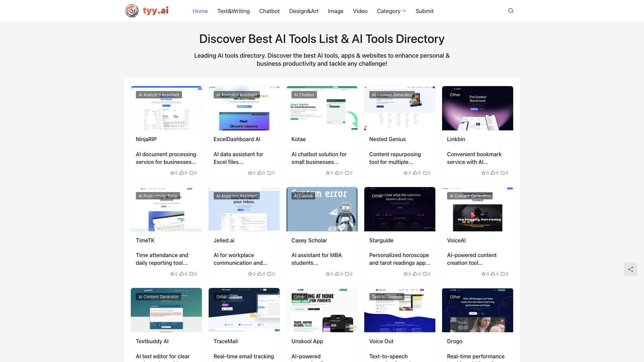The height and width of the screenshot is (362, 644).
Task: Click the floating share icon
Action: 631,269
